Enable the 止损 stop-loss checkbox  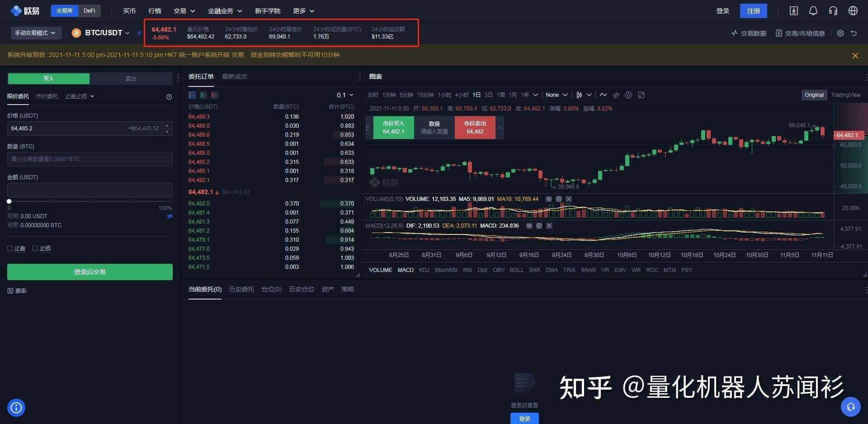coord(35,248)
